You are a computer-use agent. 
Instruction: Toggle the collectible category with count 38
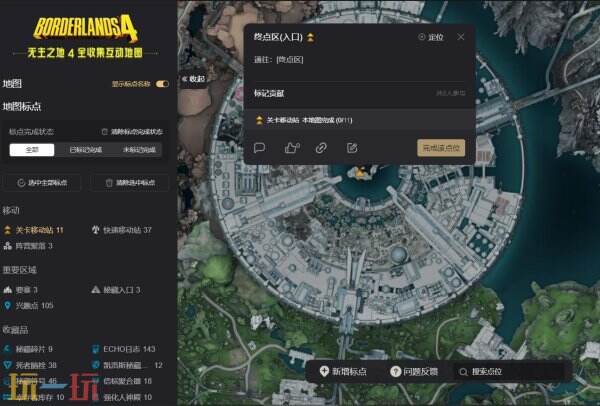click(30, 365)
